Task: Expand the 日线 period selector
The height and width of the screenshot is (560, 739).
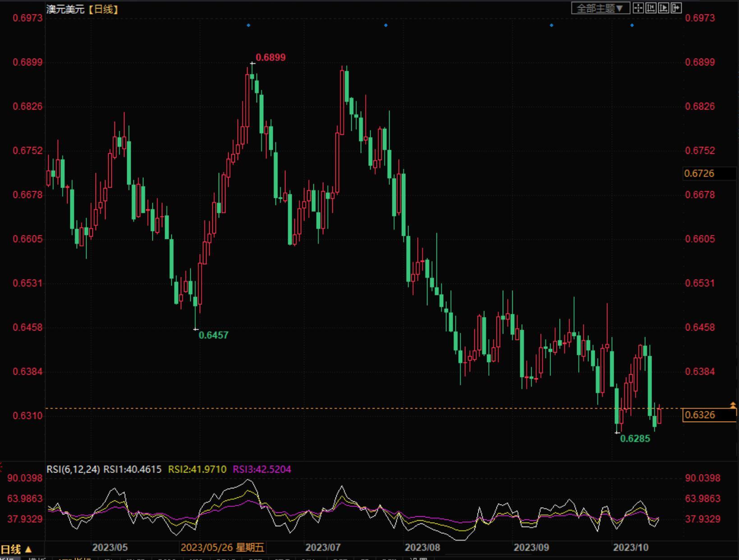Action: pyautogui.click(x=17, y=549)
